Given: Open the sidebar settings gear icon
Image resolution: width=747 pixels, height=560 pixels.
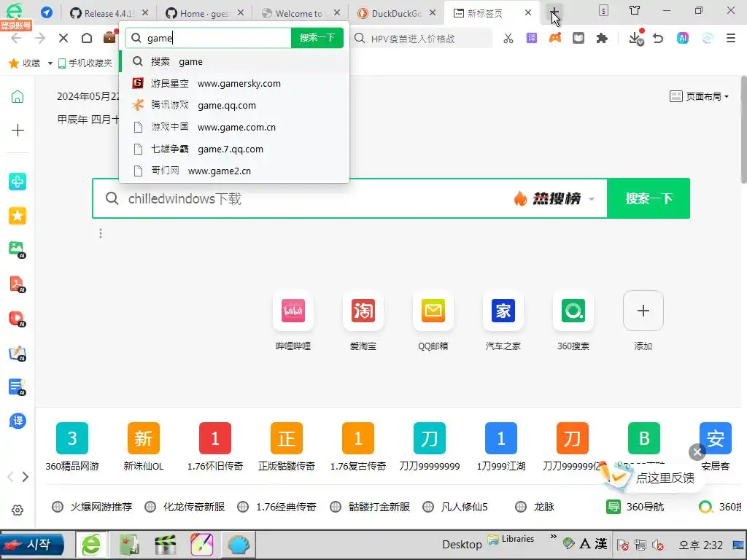Looking at the screenshot, I should pyautogui.click(x=18, y=510).
